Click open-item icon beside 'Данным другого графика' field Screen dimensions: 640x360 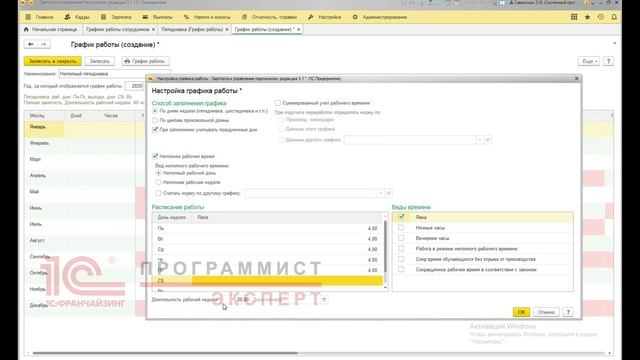pos(487,140)
